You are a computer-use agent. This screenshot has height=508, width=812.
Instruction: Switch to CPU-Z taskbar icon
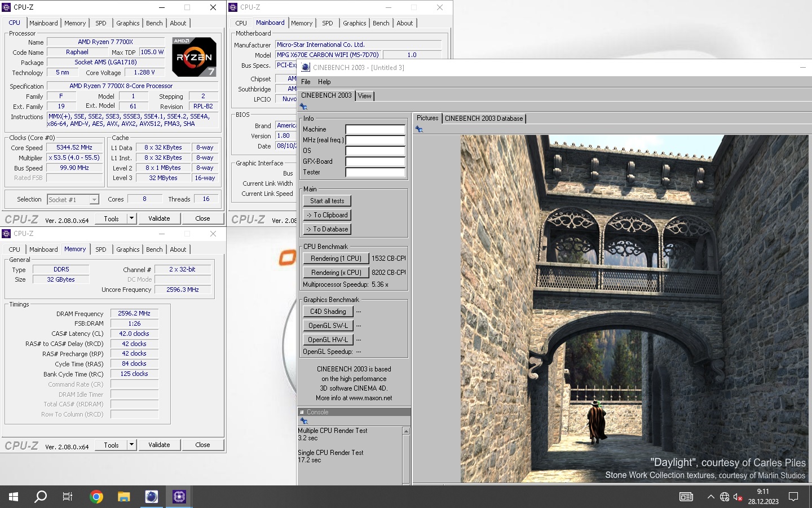point(179,497)
